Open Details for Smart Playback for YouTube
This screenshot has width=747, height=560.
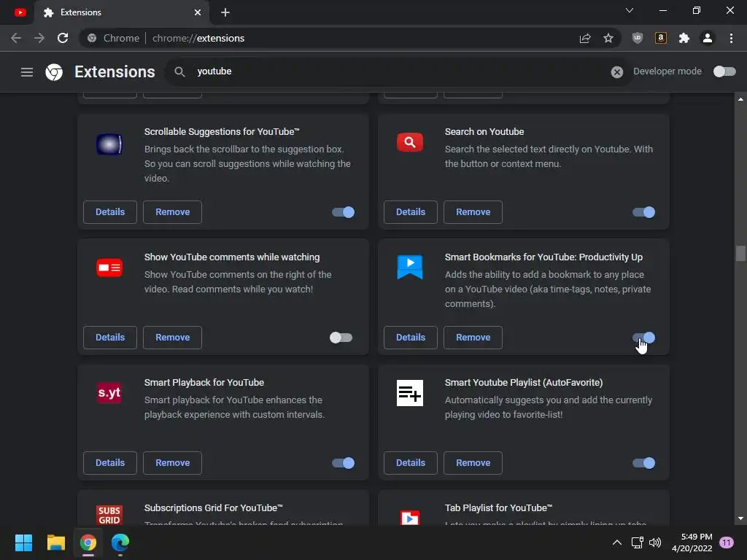pyautogui.click(x=110, y=462)
